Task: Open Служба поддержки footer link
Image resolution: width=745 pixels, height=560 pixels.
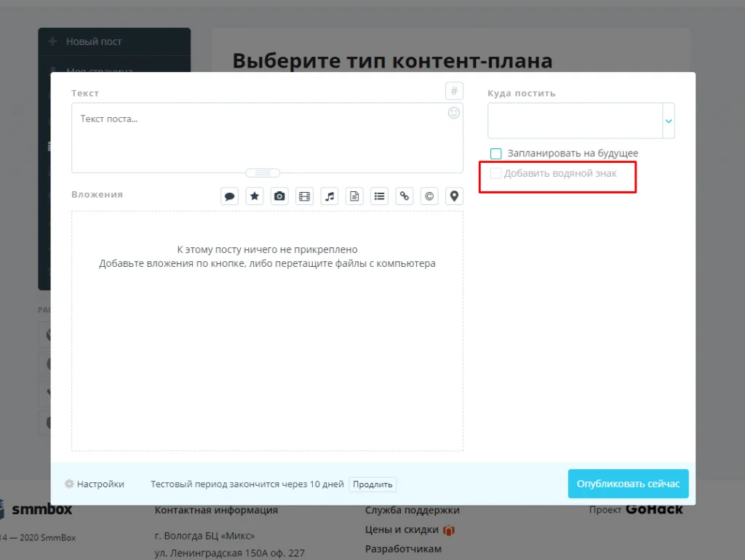Action: click(x=412, y=510)
